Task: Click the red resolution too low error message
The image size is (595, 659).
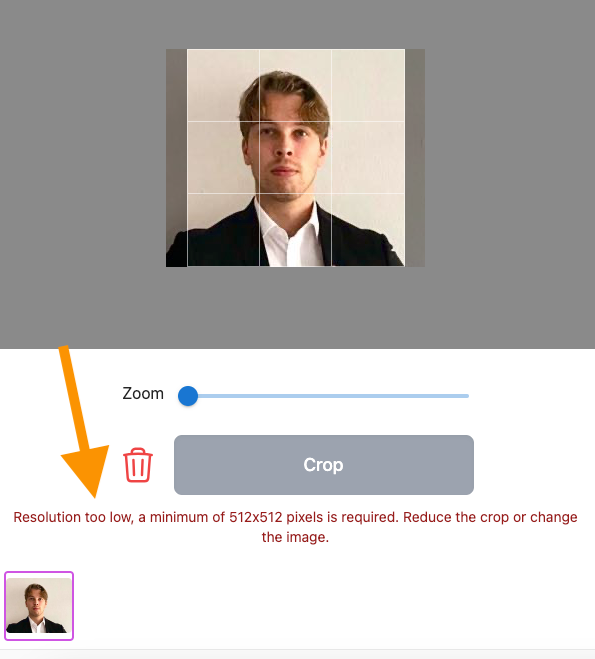Action: 295,527
